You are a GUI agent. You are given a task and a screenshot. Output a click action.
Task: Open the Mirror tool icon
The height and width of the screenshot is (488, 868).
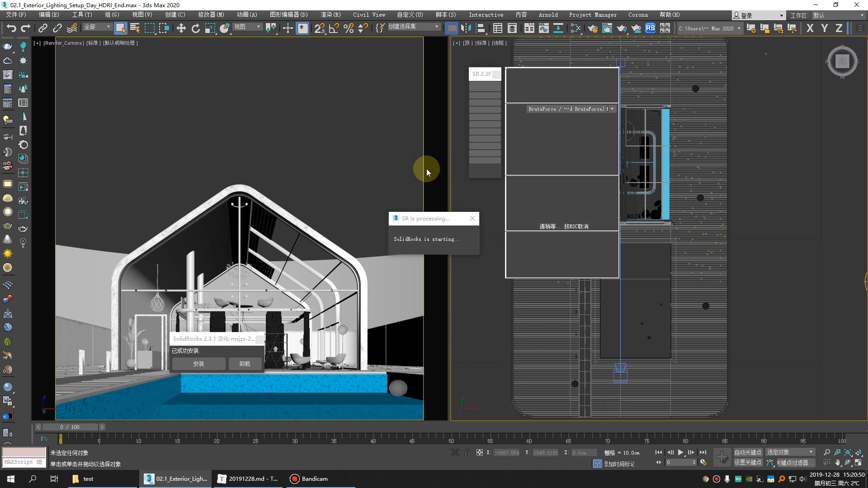(466, 28)
